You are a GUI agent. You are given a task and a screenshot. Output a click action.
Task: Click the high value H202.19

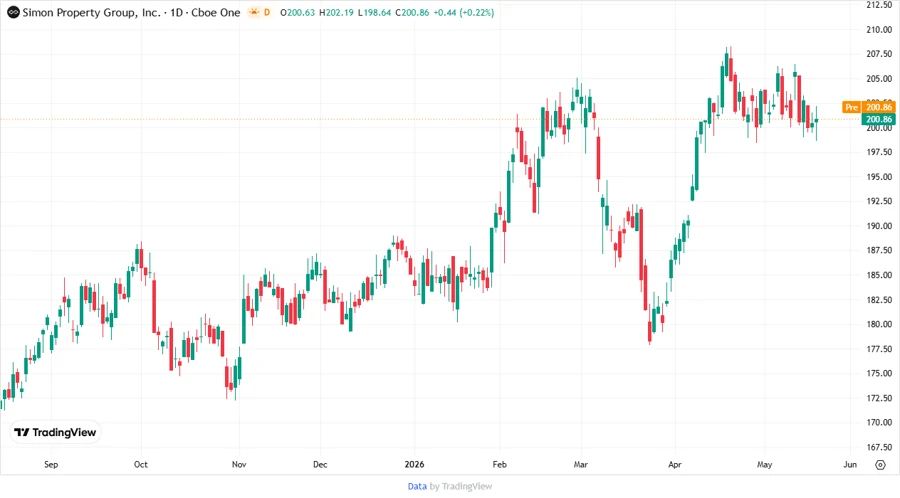336,12
